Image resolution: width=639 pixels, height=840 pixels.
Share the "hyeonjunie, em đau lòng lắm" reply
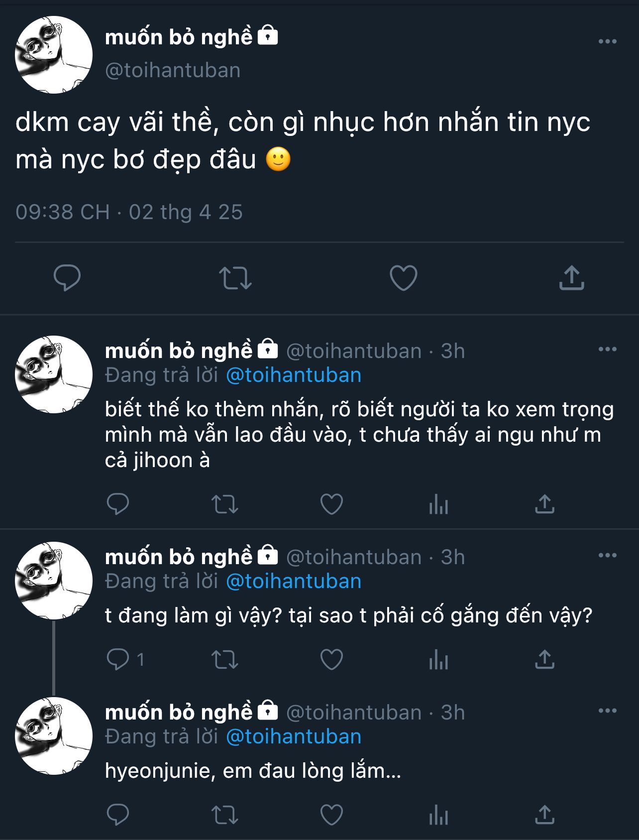pyautogui.click(x=544, y=815)
